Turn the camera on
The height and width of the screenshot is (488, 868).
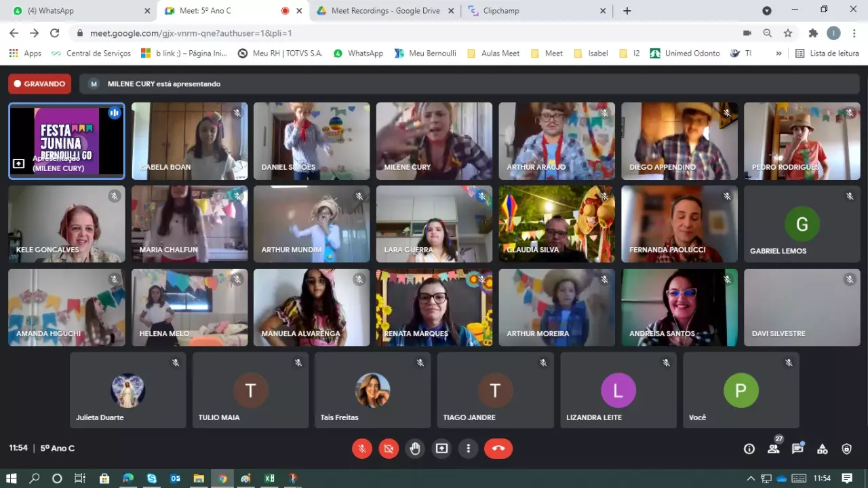[x=389, y=449]
